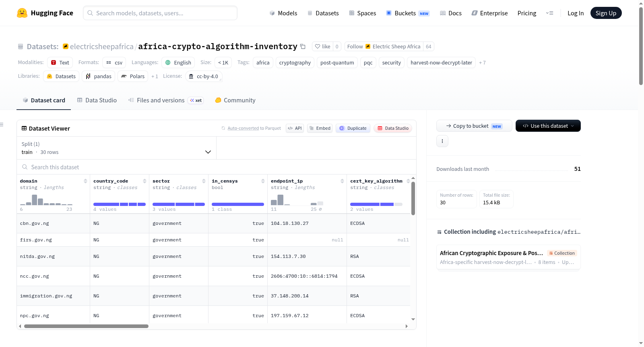Expand the +1 more libraries
Screen dimensions: 644x347
tap(155, 77)
